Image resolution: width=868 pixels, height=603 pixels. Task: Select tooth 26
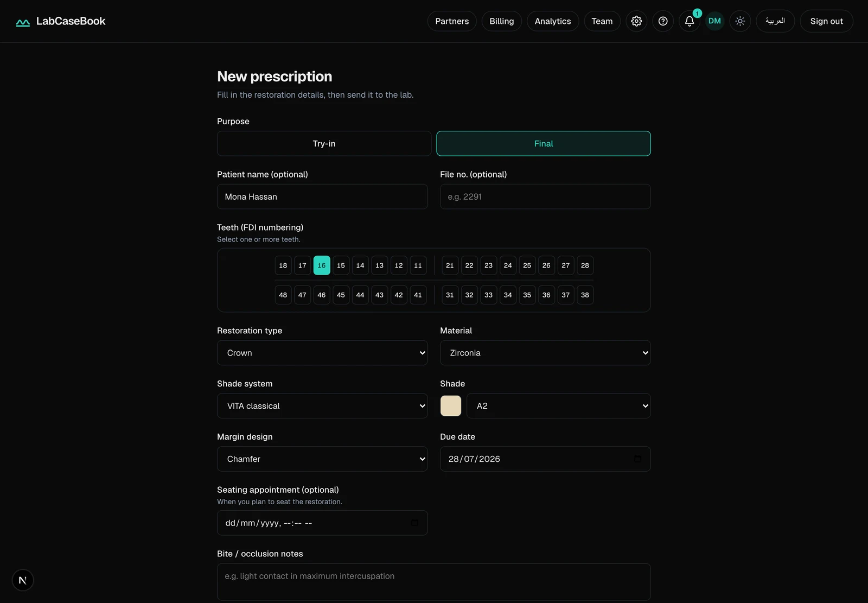[x=546, y=265]
